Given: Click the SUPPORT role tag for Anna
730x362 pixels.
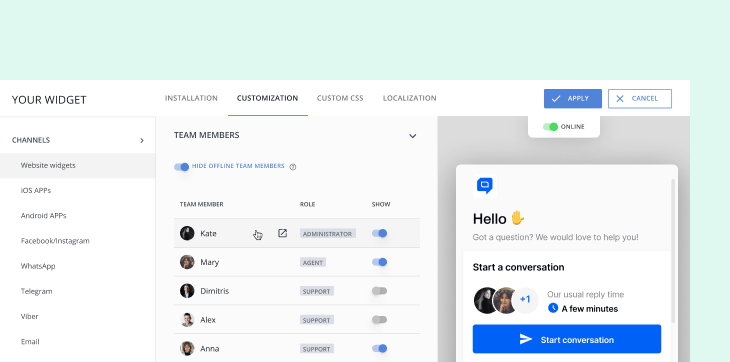Looking at the screenshot, I should [x=317, y=349].
